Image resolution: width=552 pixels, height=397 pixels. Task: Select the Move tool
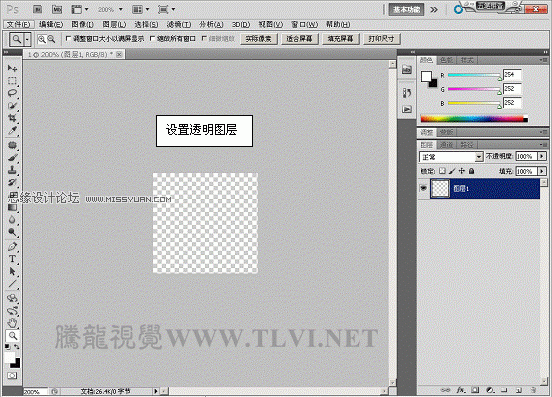(12, 68)
